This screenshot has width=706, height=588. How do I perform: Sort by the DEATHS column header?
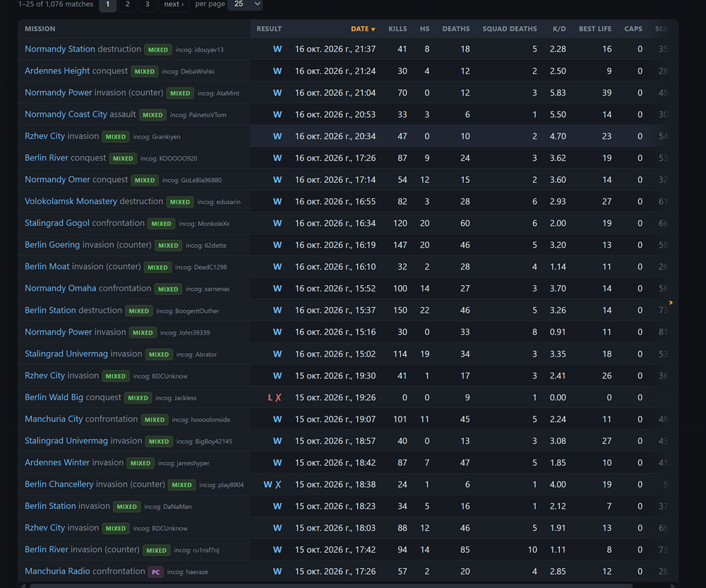pos(455,29)
